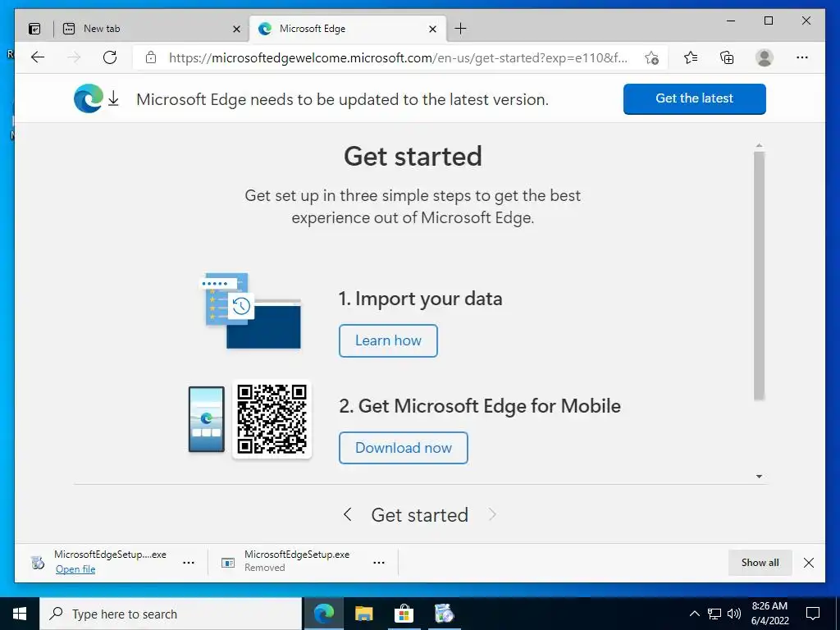Click the import data illustration
Image resolution: width=840 pixels, height=630 pixels.
click(250, 310)
